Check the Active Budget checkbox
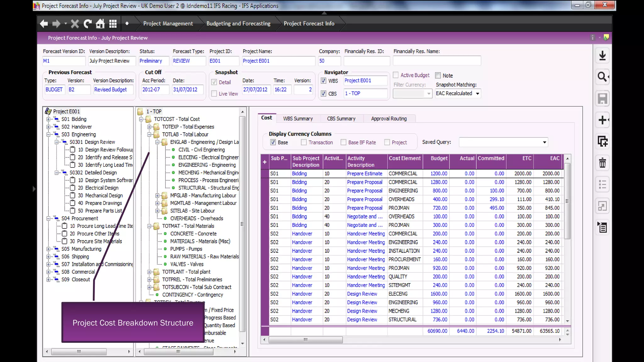The width and height of the screenshot is (644, 362). tap(396, 75)
